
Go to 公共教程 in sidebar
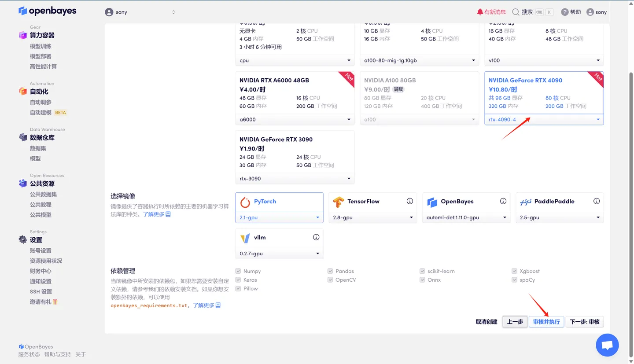[41, 205]
